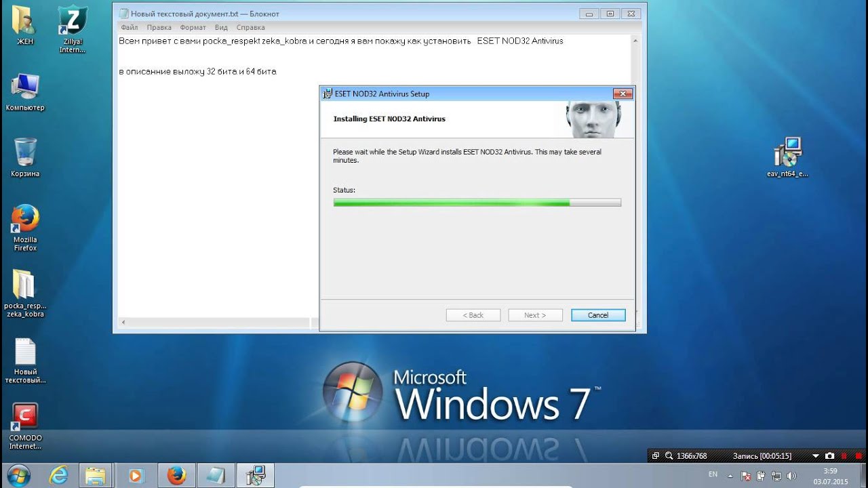Open the Action Center flag tray icon
Viewport: 868px width, 488px height.
747,476
